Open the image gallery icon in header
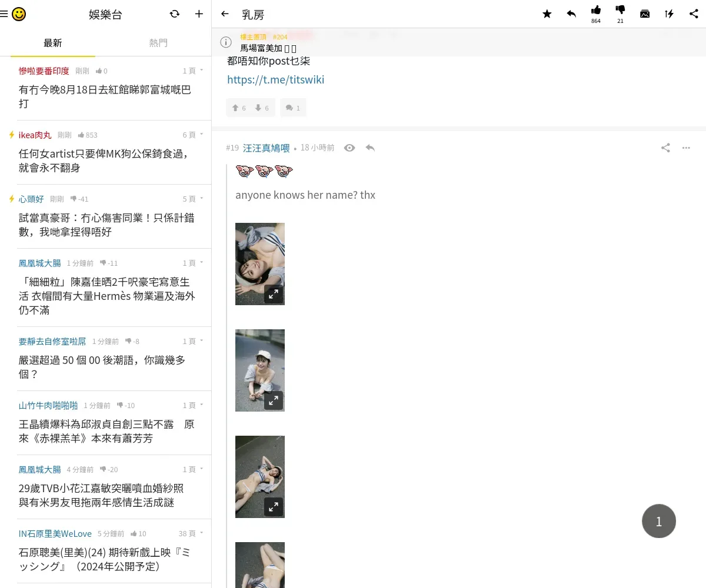 point(645,14)
